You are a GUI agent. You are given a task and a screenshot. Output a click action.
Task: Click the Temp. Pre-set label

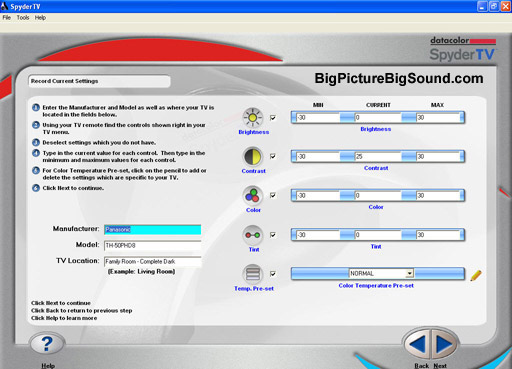(x=254, y=289)
